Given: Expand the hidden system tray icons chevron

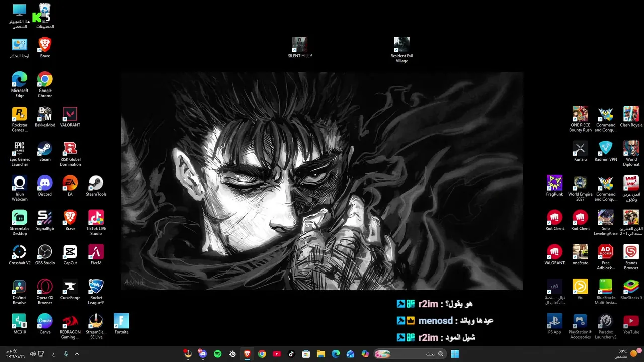Looking at the screenshot, I should [x=77, y=354].
